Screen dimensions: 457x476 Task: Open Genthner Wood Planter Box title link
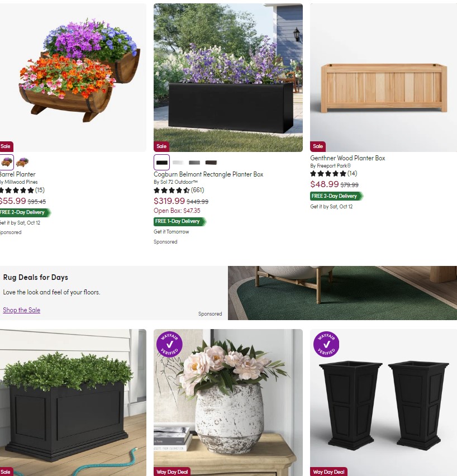[347, 158]
